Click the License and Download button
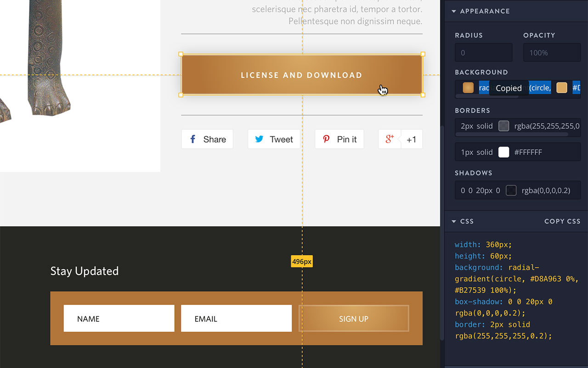Viewport: 588px width, 368px height. pyautogui.click(x=301, y=75)
